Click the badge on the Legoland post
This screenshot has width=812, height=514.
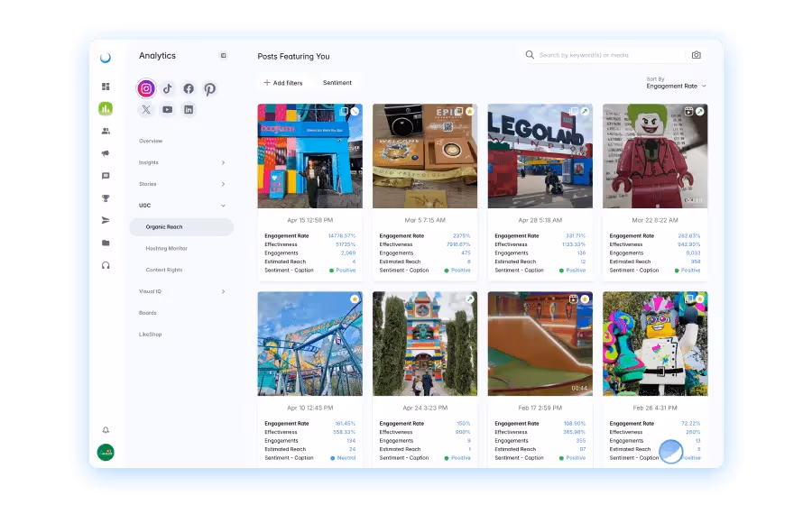pos(585,111)
